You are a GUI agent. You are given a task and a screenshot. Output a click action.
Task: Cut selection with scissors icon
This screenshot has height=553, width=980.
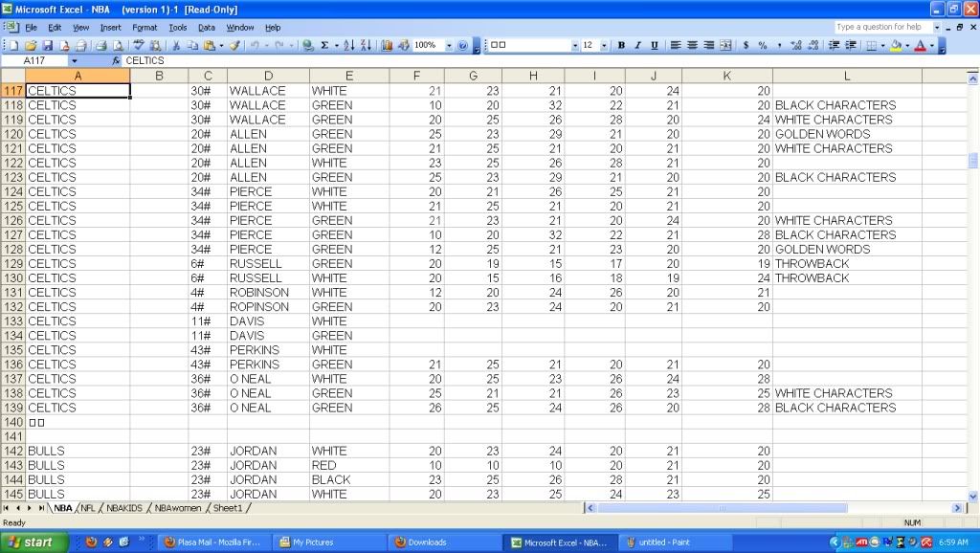point(176,45)
